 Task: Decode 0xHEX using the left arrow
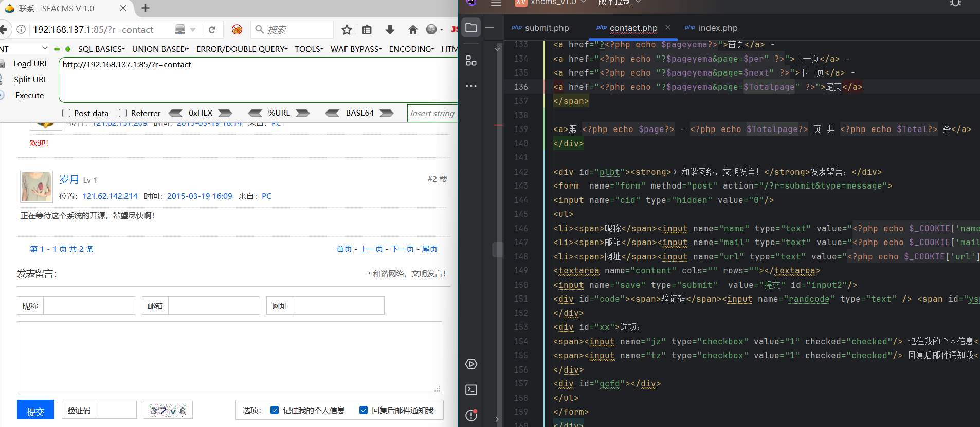pyautogui.click(x=175, y=113)
